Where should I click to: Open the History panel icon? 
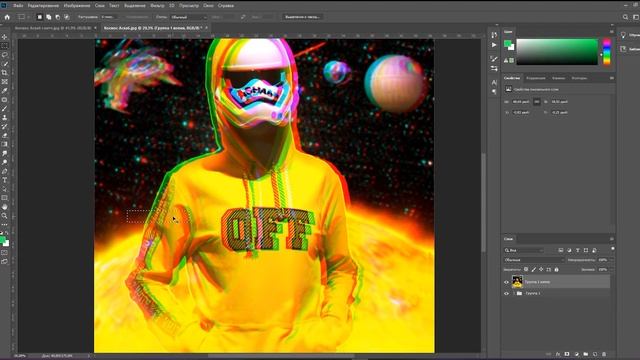pyautogui.click(x=494, y=35)
